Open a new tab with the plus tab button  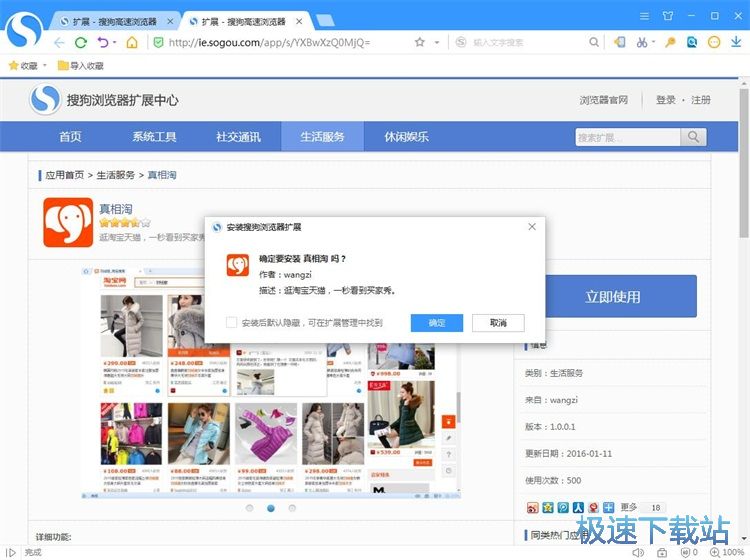(325, 21)
